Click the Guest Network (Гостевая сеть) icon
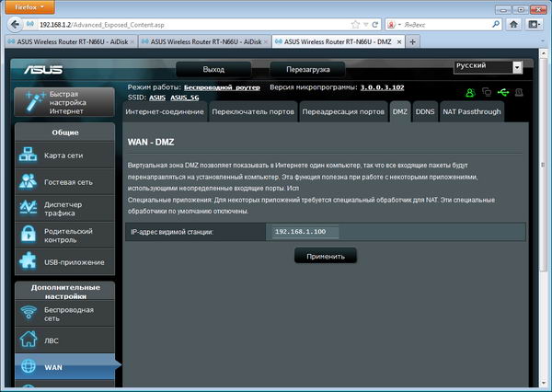This screenshot has width=552, height=392. [x=28, y=181]
